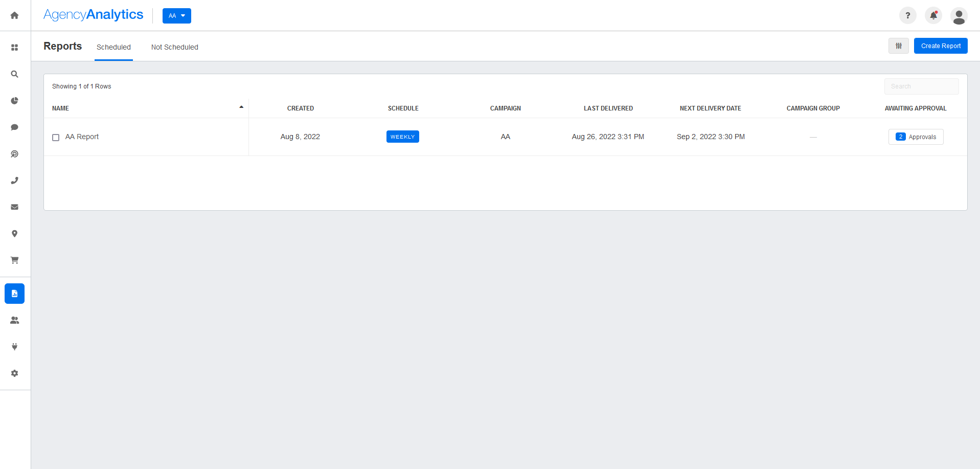This screenshot has width=980, height=469.
Task: Open the report filters icon near Create Report
Action: [898, 46]
